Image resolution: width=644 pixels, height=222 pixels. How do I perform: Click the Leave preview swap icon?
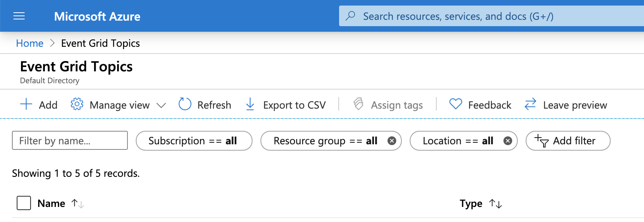pyautogui.click(x=530, y=104)
